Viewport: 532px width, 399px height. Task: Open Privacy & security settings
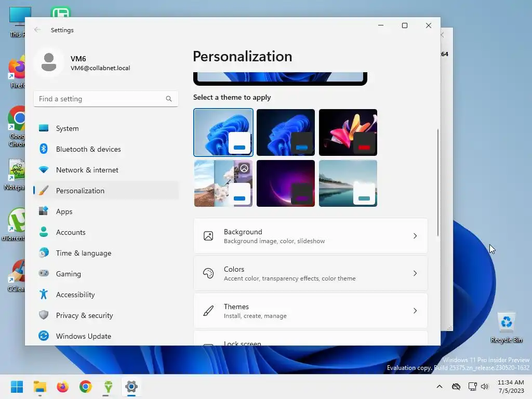click(x=106, y=315)
